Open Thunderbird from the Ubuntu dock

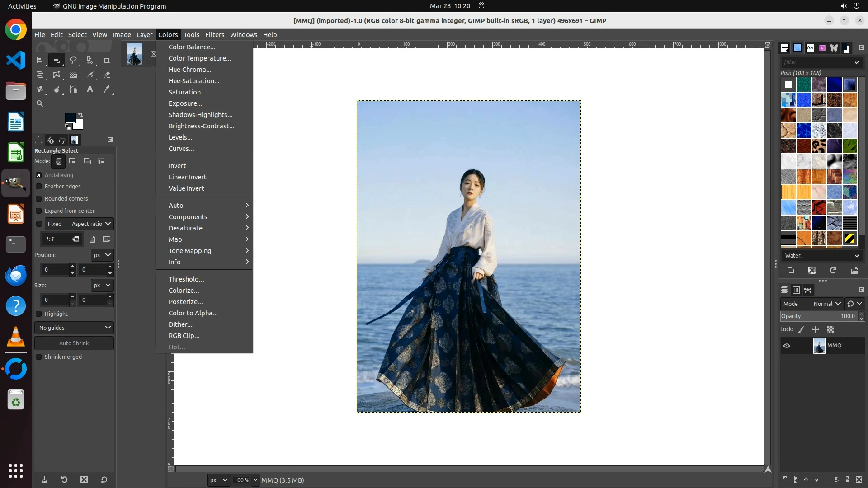16,275
